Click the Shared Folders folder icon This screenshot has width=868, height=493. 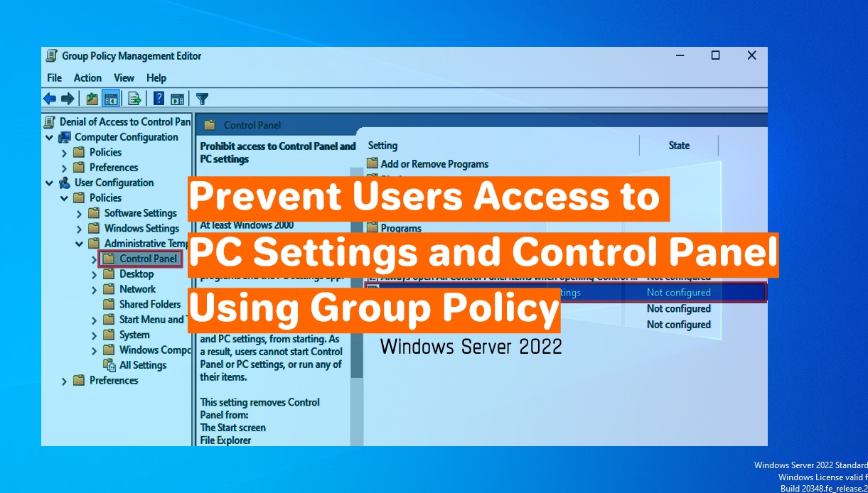tap(109, 304)
